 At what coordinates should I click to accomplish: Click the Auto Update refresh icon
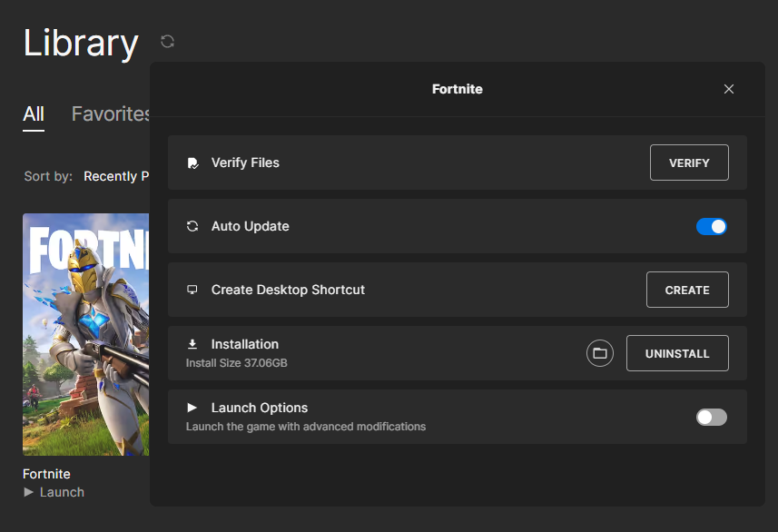pyautogui.click(x=192, y=226)
